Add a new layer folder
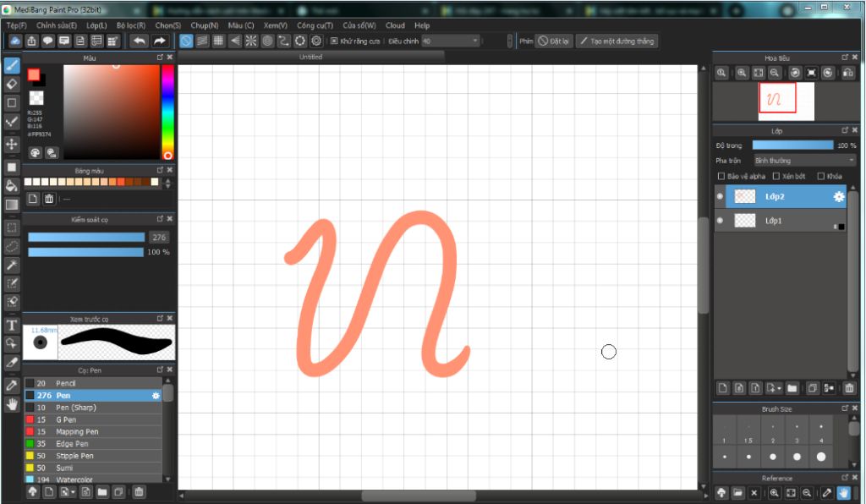Screen dimensions: 866x504 coord(792,388)
